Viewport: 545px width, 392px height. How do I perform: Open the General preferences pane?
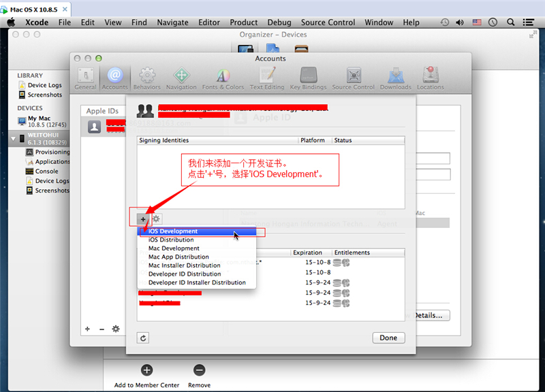click(x=85, y=78)
